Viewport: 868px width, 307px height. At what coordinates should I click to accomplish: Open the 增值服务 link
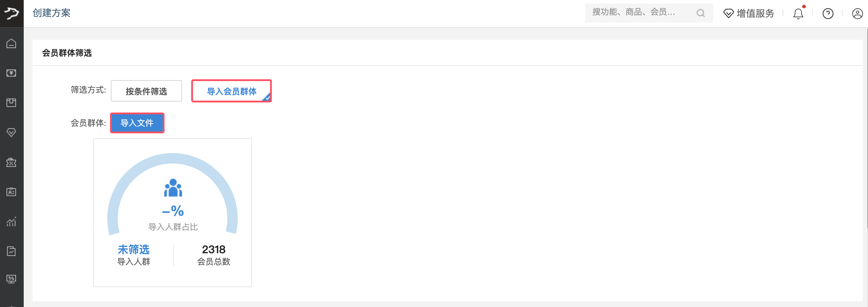point(749,13)
